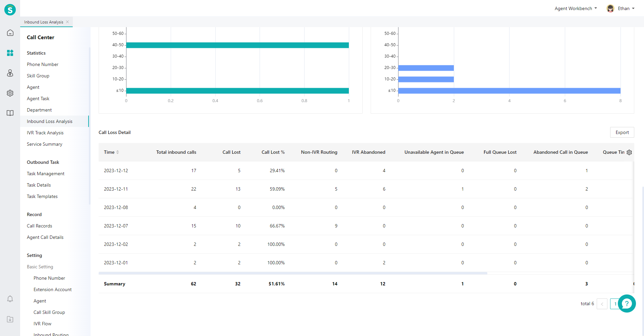Open Phone Number under Basic Setting
644x336 pixels.
pos(49,278)
